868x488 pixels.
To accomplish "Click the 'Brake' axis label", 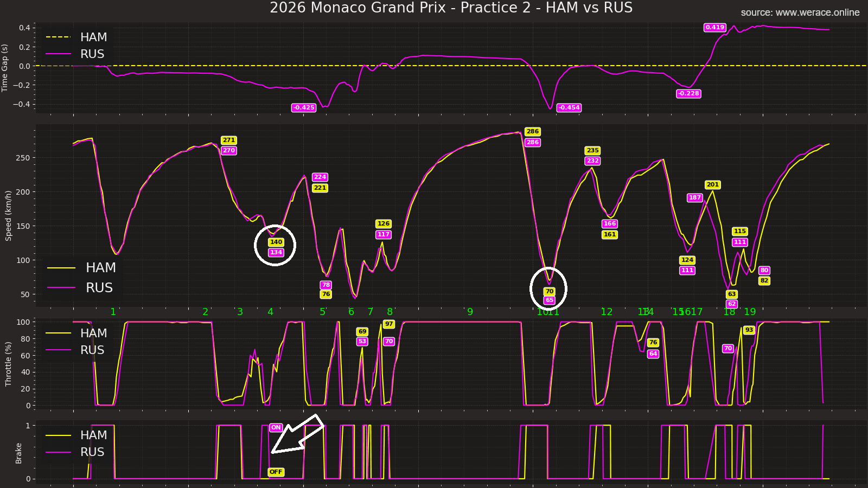I will coord(18,453).
